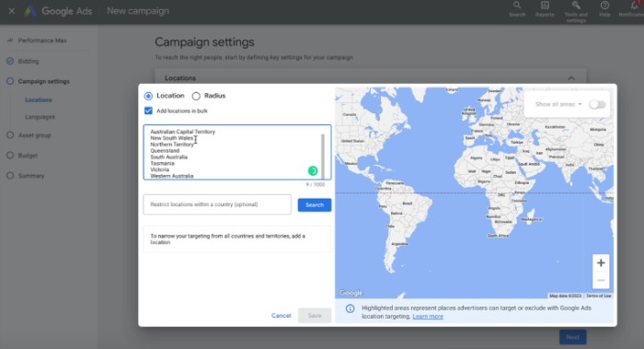Collapse the Locations section chevron
Image resolution: width=644 pixels, height=349 pixels.
(x=571, y=78)
